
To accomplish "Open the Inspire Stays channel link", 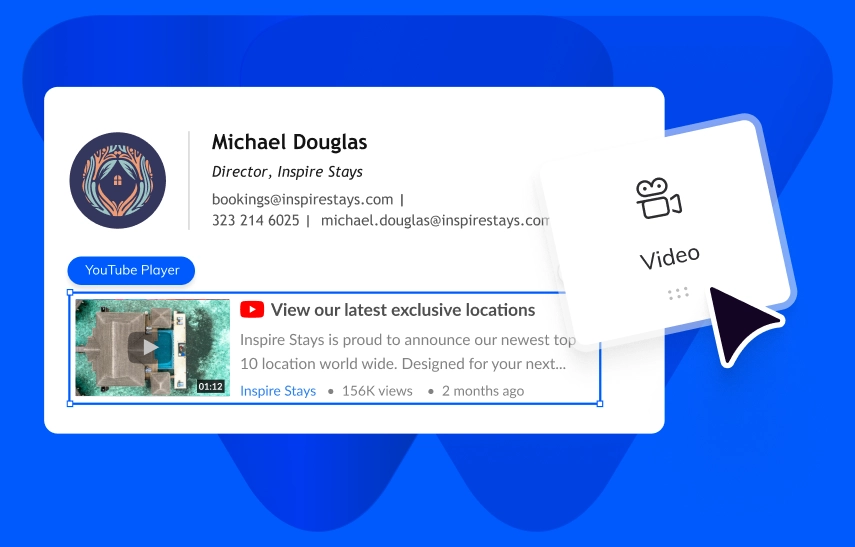I will (278, 391).
